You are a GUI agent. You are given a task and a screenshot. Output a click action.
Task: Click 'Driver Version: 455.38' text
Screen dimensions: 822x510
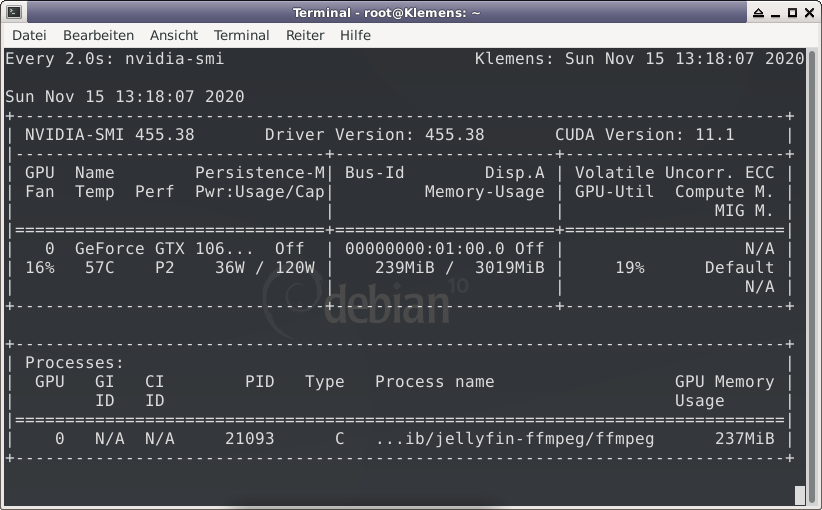(x=375, y=135)
